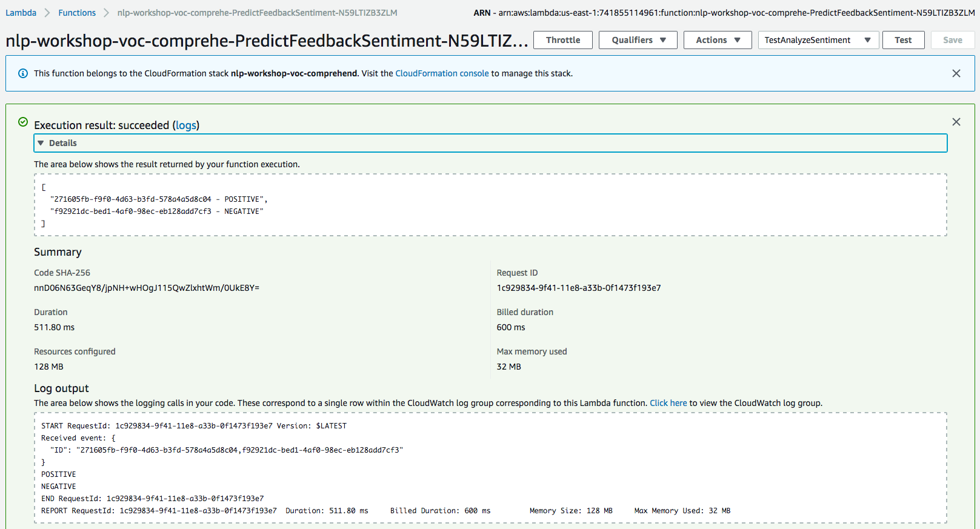Click the Billed duration value 600 ms

point(511,327)
